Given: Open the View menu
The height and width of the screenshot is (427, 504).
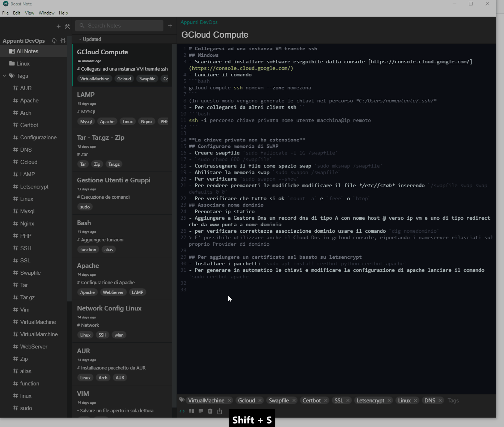Looking at the screenshot, I should click(x=29, y=13).
